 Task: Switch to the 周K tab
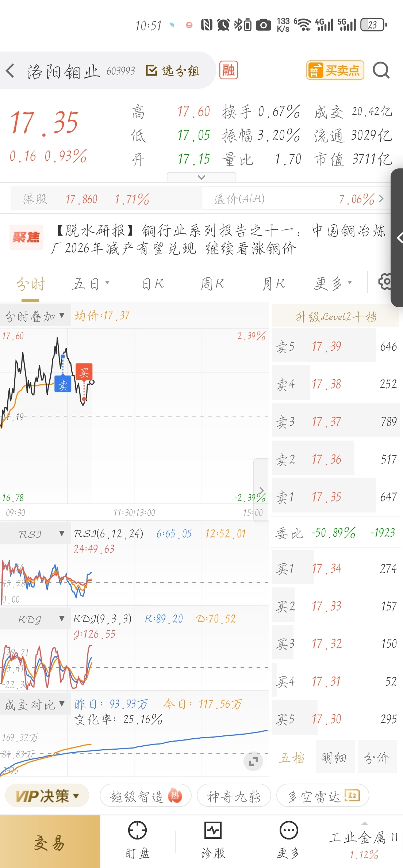click(x=212, y=284)
